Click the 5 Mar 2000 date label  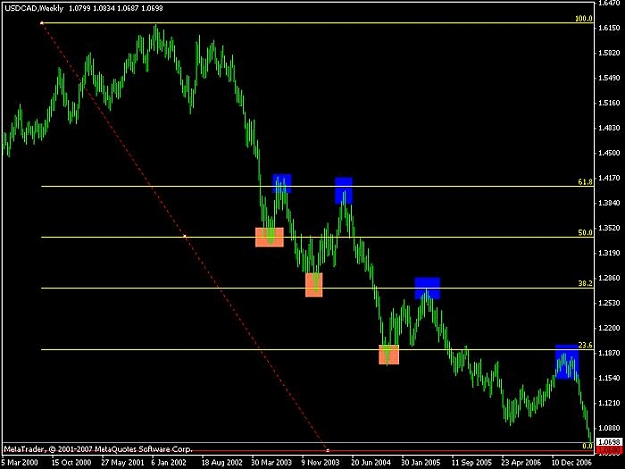tap(20, 463)
